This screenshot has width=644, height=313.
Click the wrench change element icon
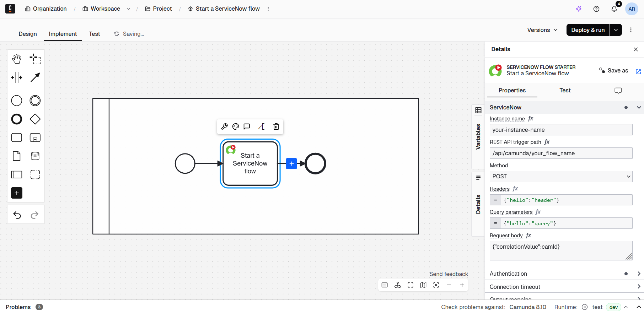[x=225, y=126]
